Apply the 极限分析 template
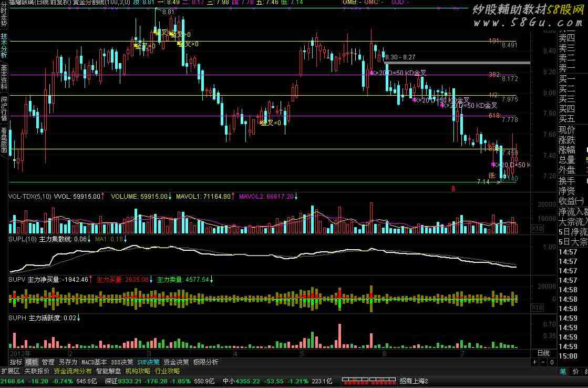Image resolution: width=588 pixels, height=388 pixels. [x=206, y=362]
